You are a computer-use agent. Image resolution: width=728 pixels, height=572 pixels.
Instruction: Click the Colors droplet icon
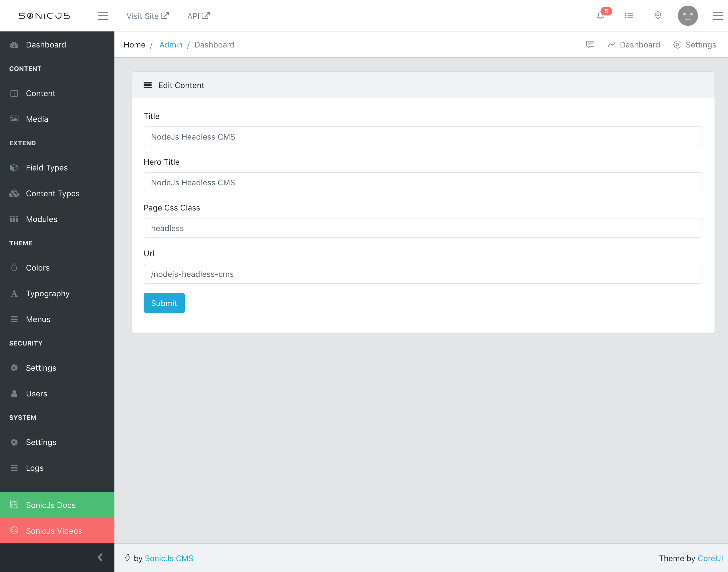click(x=14, y=267)
